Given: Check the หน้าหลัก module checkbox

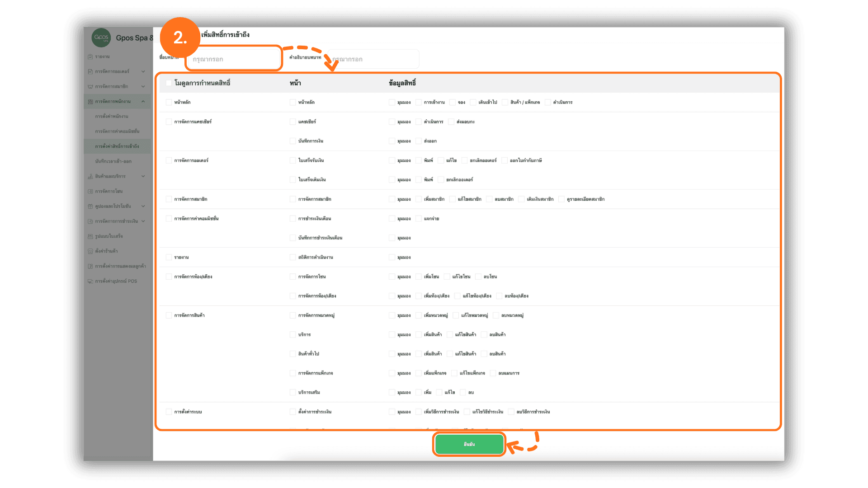Looking at the screenshot, I should click(169, 102).
